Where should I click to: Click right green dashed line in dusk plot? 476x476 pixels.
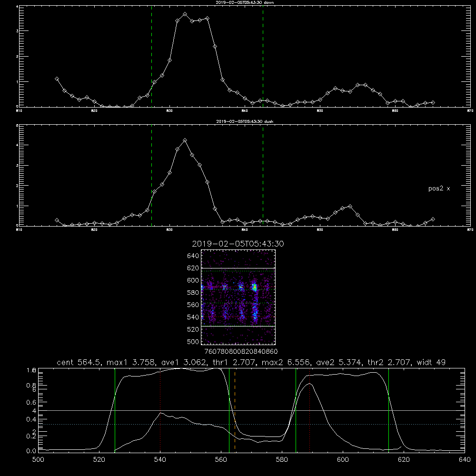point(263,175)
